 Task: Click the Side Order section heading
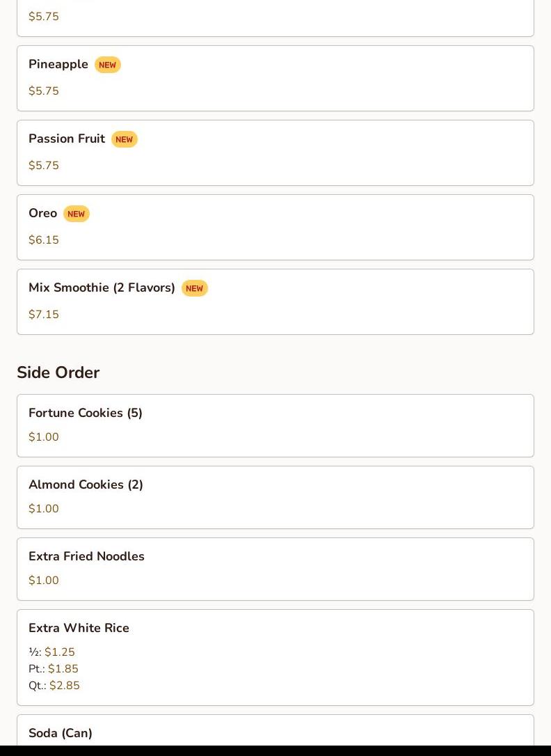58,372
